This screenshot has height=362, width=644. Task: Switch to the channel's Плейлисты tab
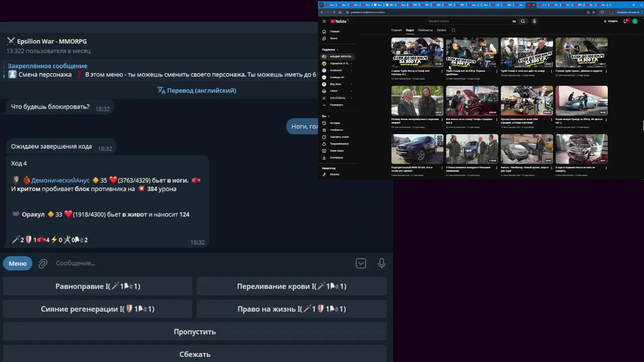(425, 30)
